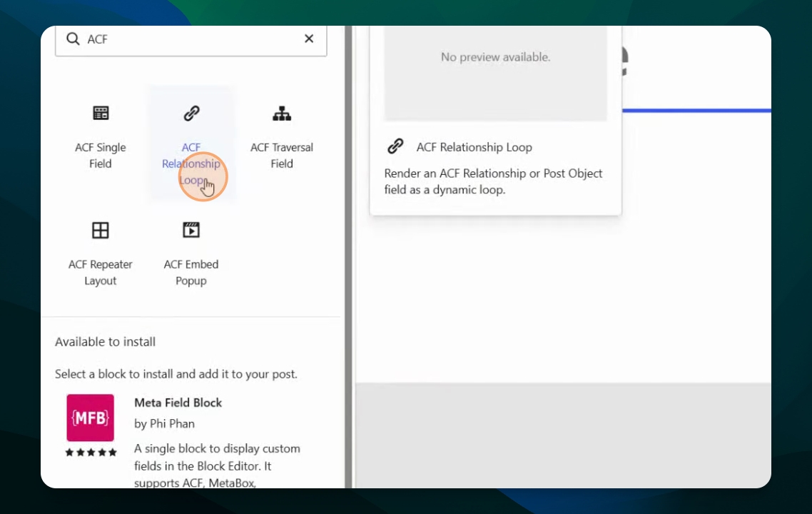812x514 pixels.
Task: Click the search magnifier icon
Action: click(x=73, y=39)
